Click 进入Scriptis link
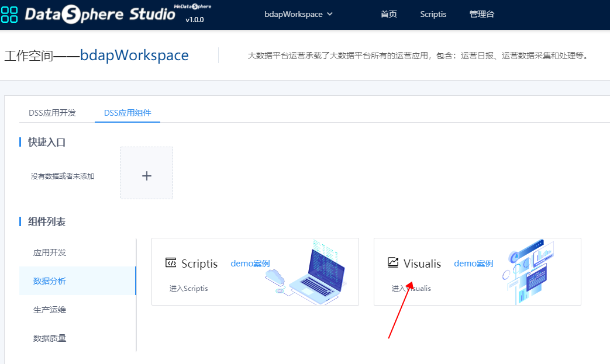 (x=189, y=288)
